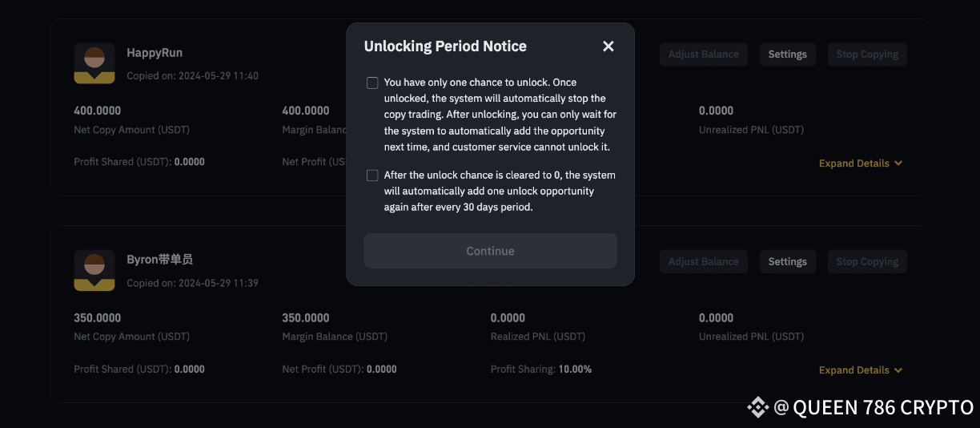This screenshot has height=428, width=980.
Task: Click Adjust Balance for Byron
Action: tap(703, 261)
